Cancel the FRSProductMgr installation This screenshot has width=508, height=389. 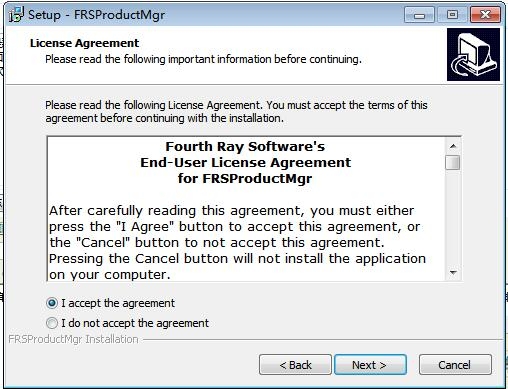(455, 365)
